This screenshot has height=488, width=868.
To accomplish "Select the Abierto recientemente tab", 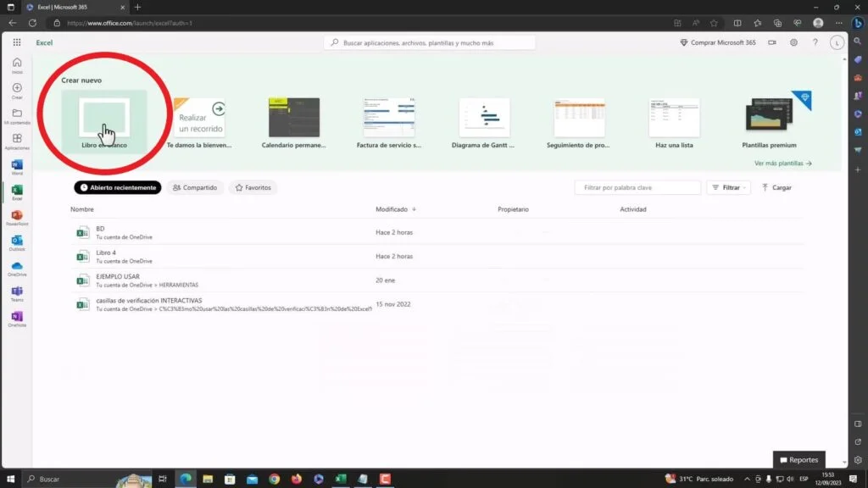I will point(118,187).
